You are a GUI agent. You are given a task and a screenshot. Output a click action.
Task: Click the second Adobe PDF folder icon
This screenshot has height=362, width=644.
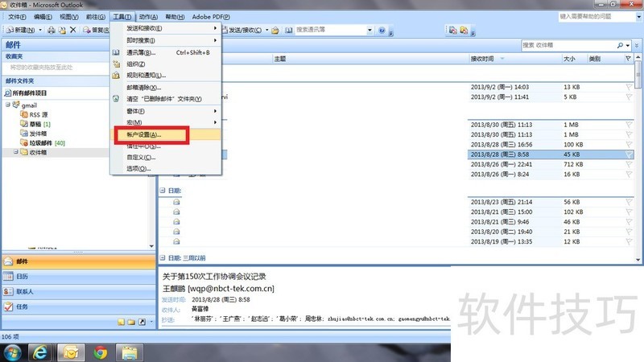click(x=464, y=30)
